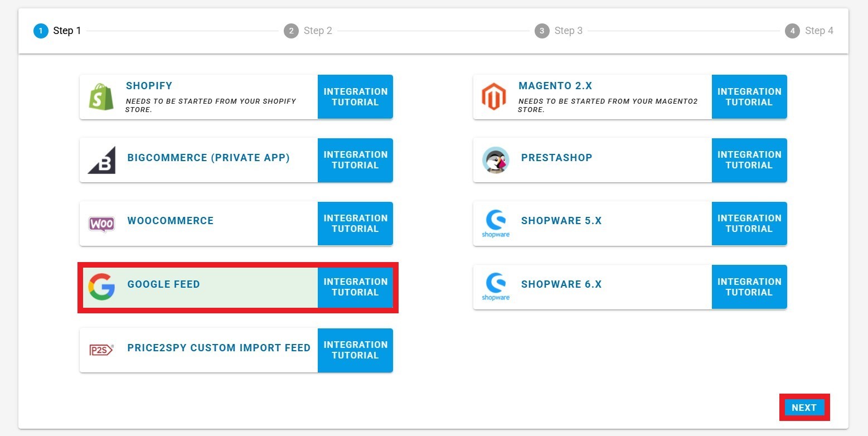The width and height of the screenshot is (868, 436).
Task: Select the MAGENTO 2.X title text
Action: [555, 86]
